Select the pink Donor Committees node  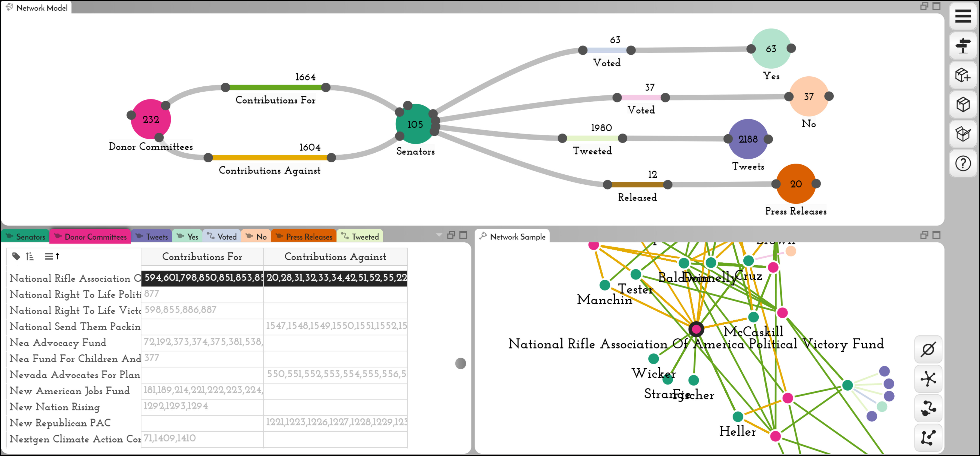(x=151, y=119)
